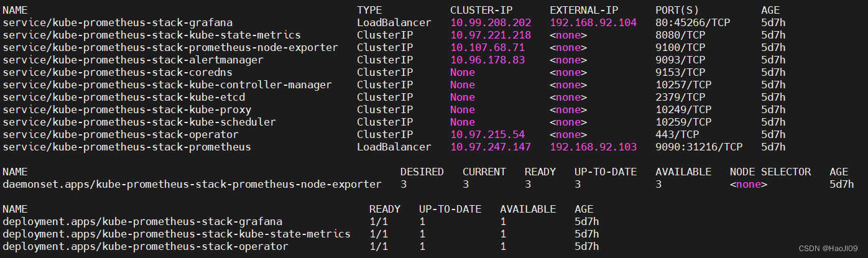This screenshot has width=868, height=258.
Task: Select None cluster IP in kube-etcd row
Action: pyautogui.click(x=463, y=97)
